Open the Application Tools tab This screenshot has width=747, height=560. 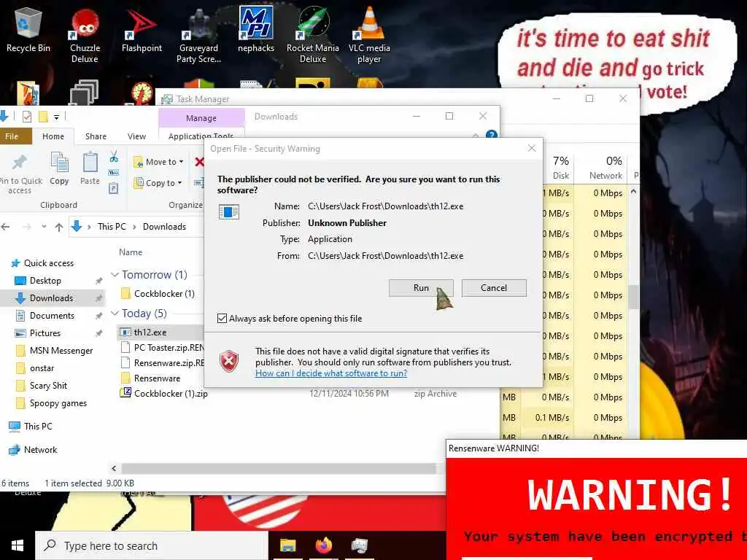[201, 136]
